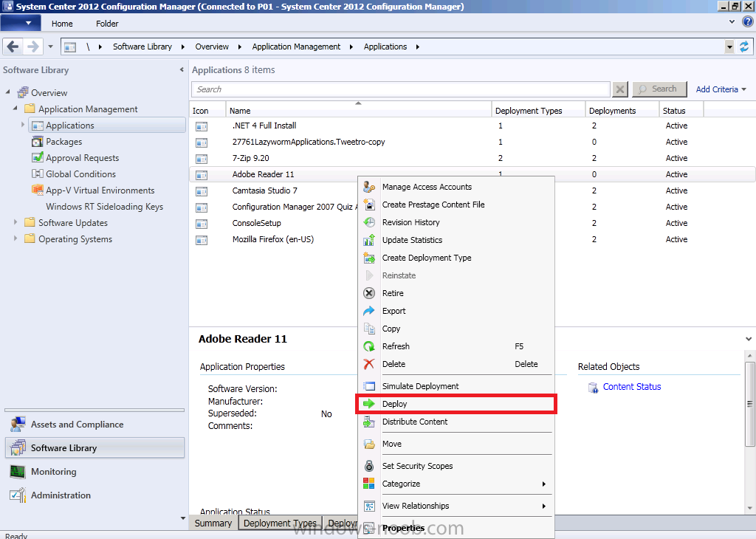
Task: Click the Update Statistics chart icon
Action: pyautogui.click(x=369, y=240)
